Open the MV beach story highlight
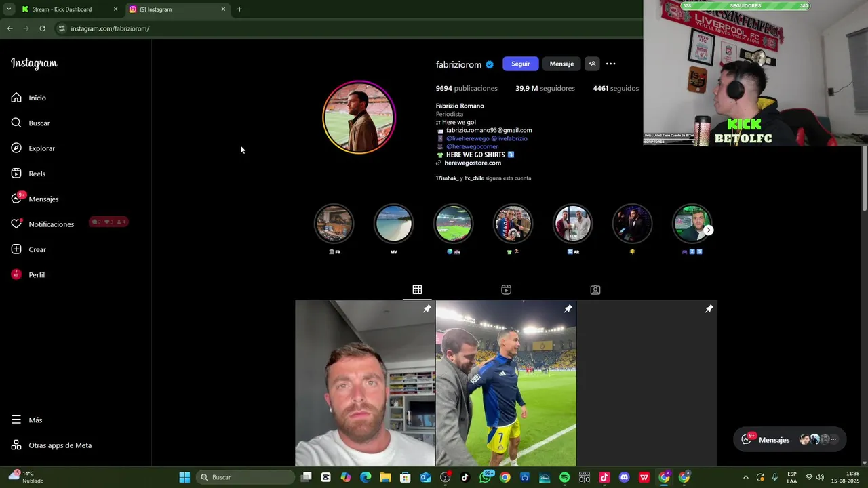Image resolution: width=868 pixels, height=488 pixels. click(x=394, y=224)
